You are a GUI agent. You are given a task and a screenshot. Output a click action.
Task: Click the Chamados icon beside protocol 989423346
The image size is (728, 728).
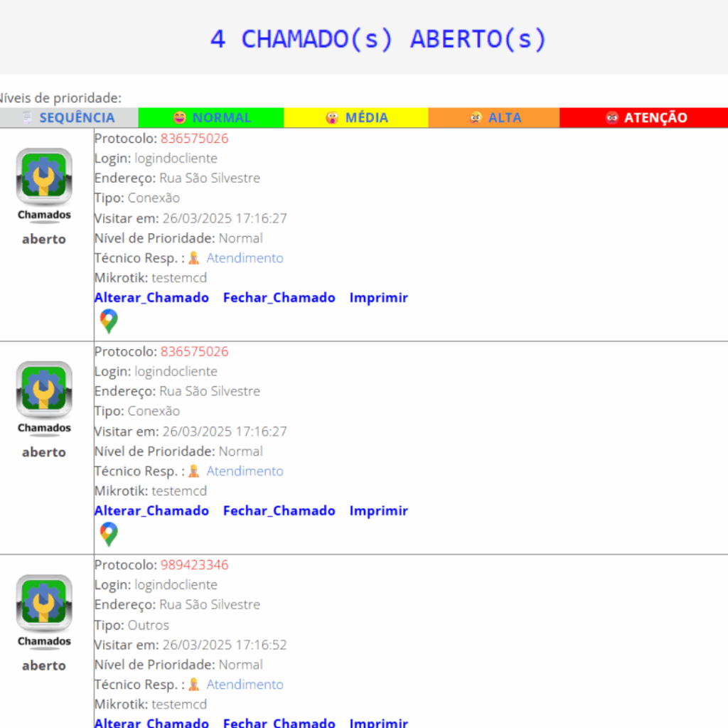pos(44,604)
